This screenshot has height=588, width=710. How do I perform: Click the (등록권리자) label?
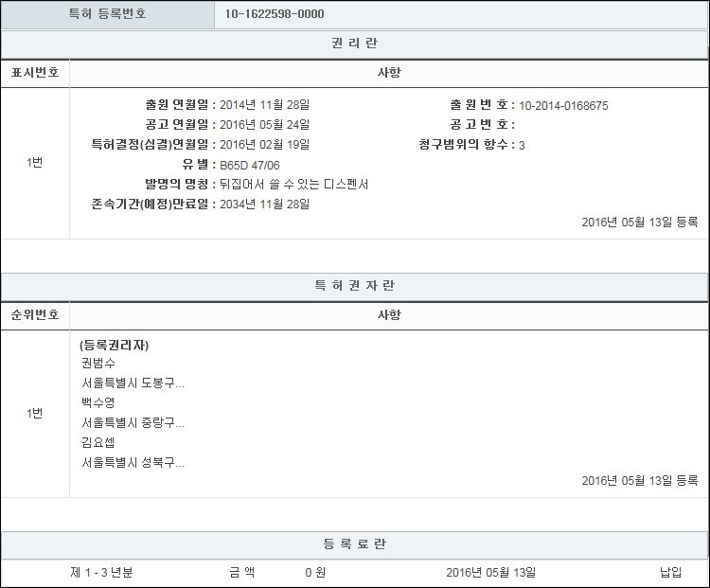tap(115, 345)
